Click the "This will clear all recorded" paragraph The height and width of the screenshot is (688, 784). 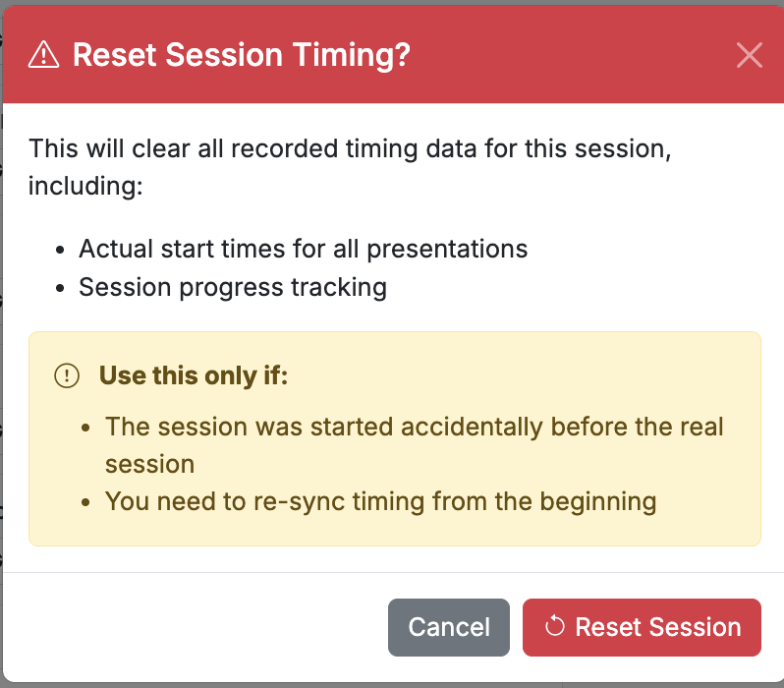tap(350, 167)
